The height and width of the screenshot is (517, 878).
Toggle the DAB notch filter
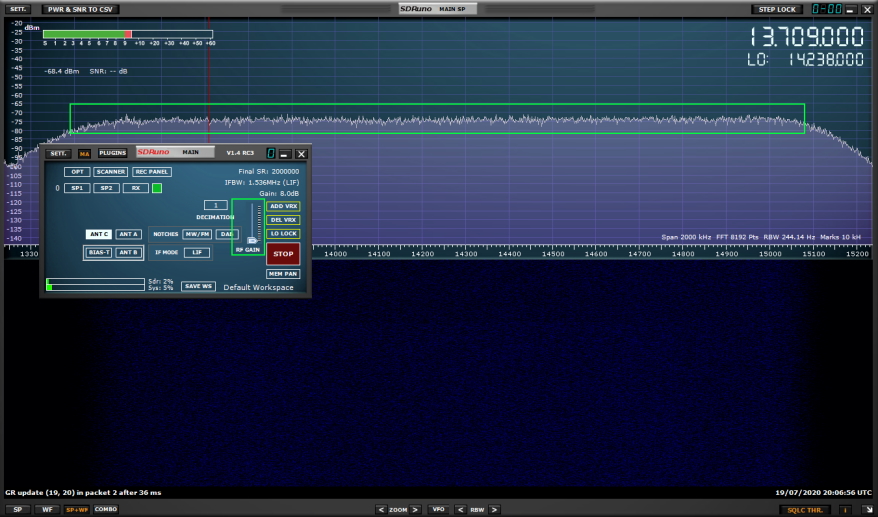click(x=226, y=234)
